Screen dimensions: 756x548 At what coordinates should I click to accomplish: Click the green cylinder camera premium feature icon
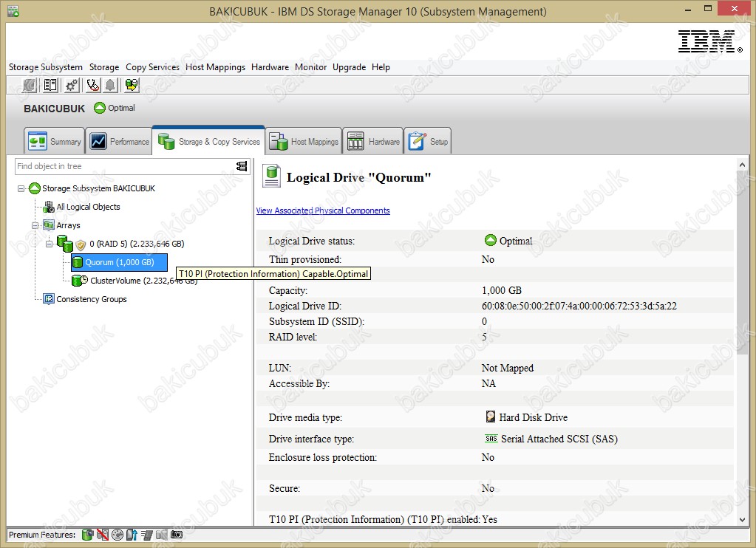[x=87, y=534]
